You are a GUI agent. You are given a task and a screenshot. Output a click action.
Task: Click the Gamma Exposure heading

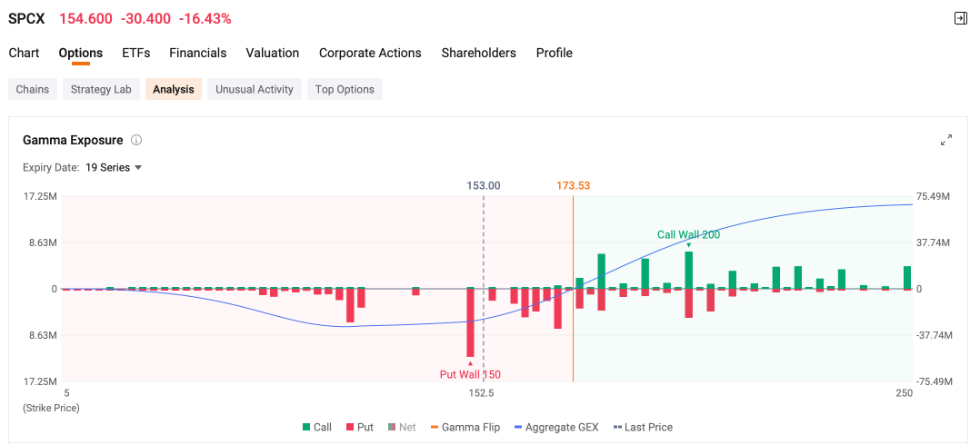73,140
